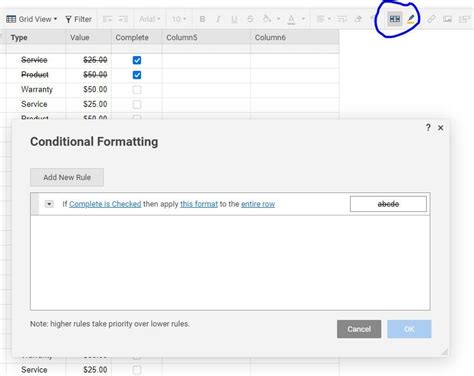Select the Column5 header
This screenshot has width=474, height=376.
(x=206, y=37)
